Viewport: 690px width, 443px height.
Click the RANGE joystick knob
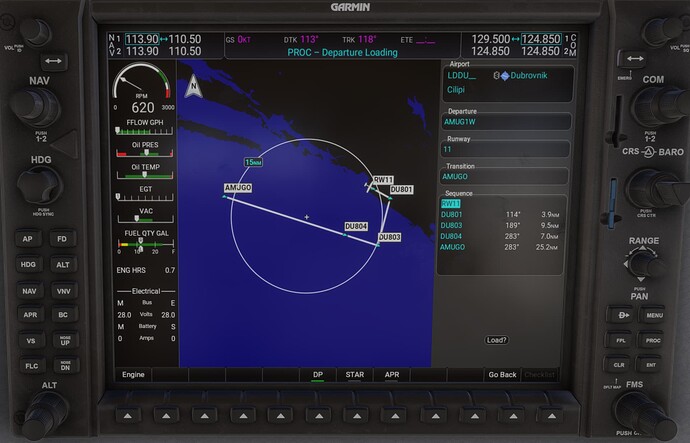point(643,264)
